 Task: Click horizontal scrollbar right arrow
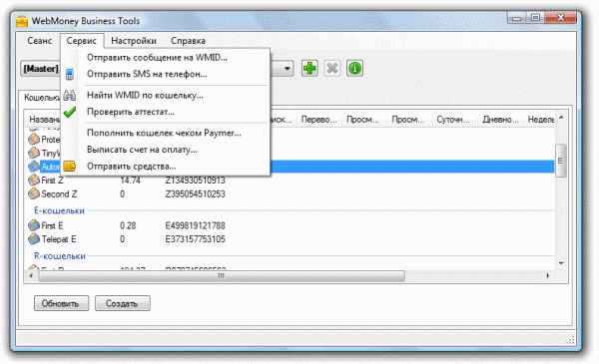pos(548,276)
